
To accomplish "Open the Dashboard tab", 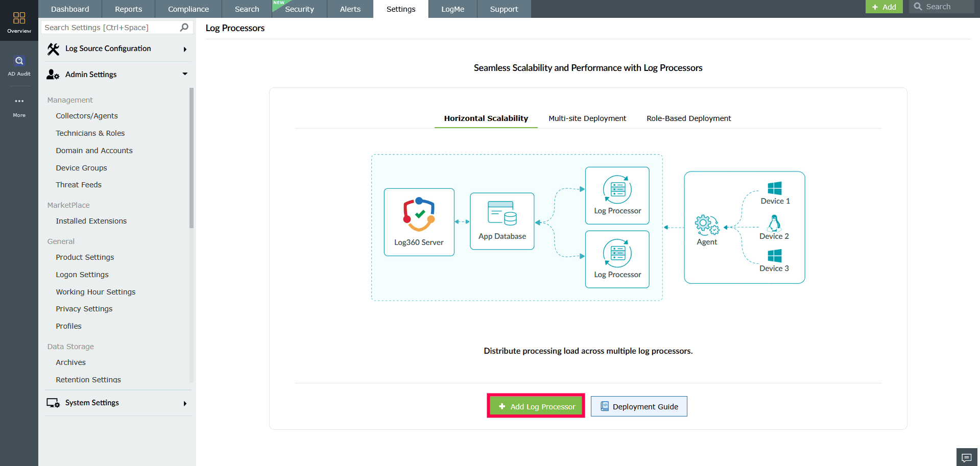I will (x=70, y=9).
